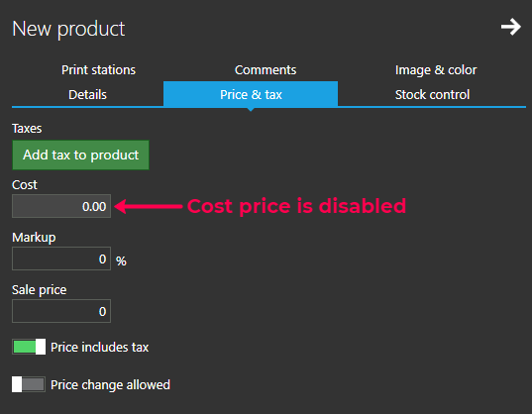
Task: Enable the Price change allowed switch
Action: click(x=29, y=384)
